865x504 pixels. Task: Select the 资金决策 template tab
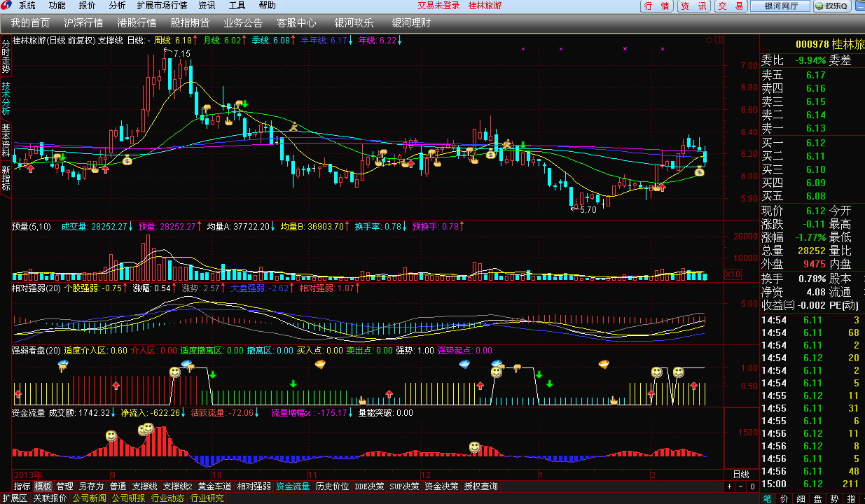click(x=441, y=486)
